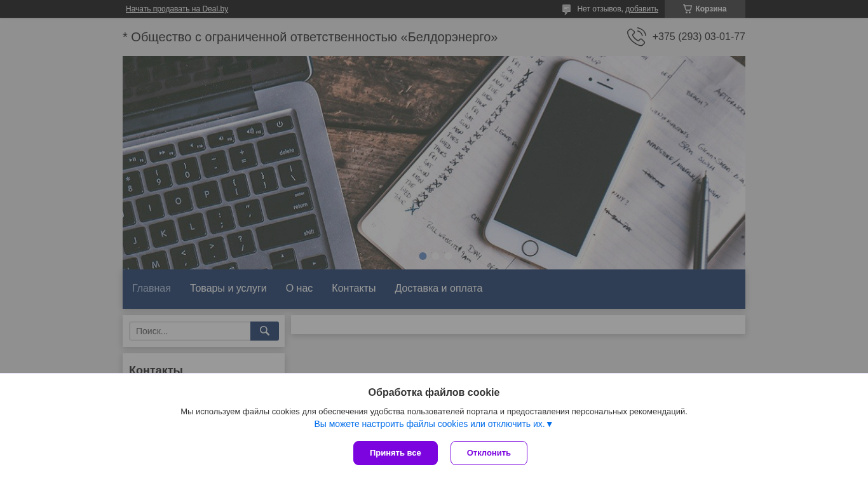
Task: Select the second slider dot indicator
Action: 435,256
